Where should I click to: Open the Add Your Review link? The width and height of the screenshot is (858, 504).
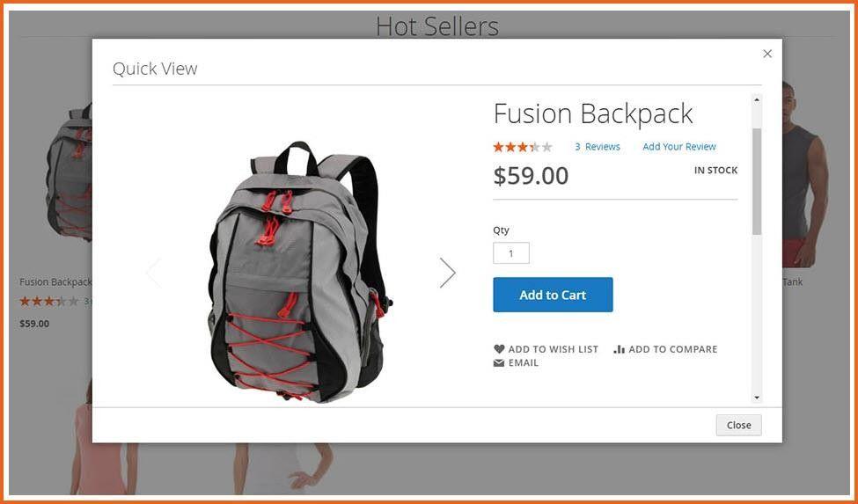point(679,147)
